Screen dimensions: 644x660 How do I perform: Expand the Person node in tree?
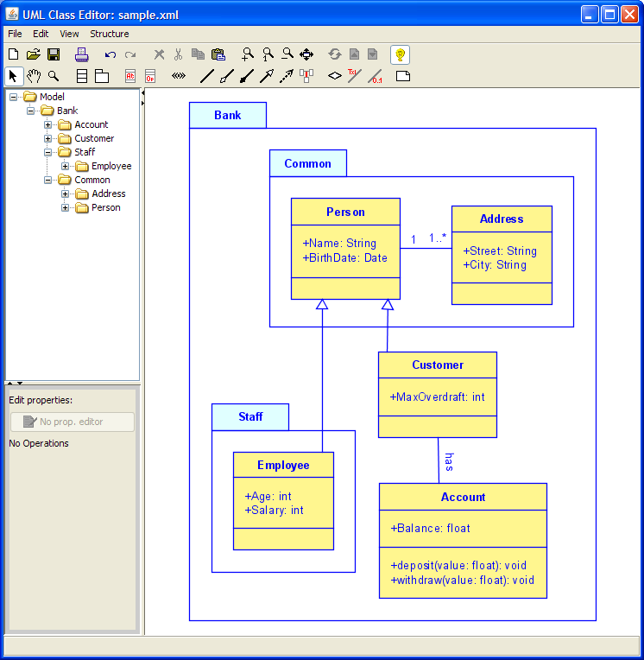tap(66, 207)
